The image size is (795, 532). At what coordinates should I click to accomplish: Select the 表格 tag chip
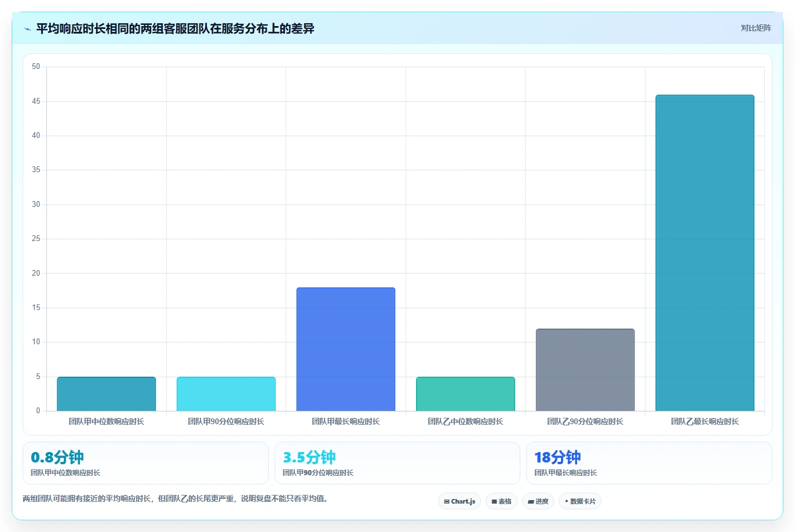(x=501, y=501)
